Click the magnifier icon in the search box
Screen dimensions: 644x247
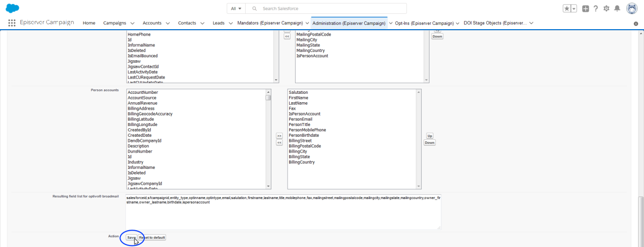pos(255,9)
